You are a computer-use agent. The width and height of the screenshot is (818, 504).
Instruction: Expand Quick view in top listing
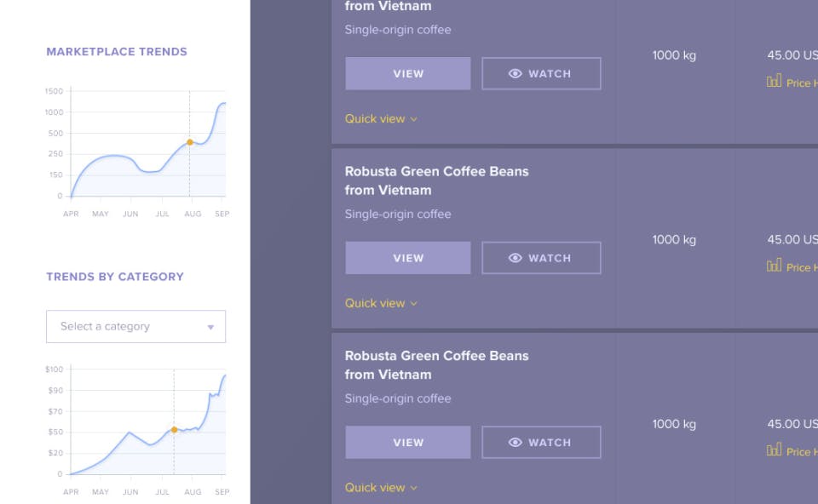click(x=381, y=119)
